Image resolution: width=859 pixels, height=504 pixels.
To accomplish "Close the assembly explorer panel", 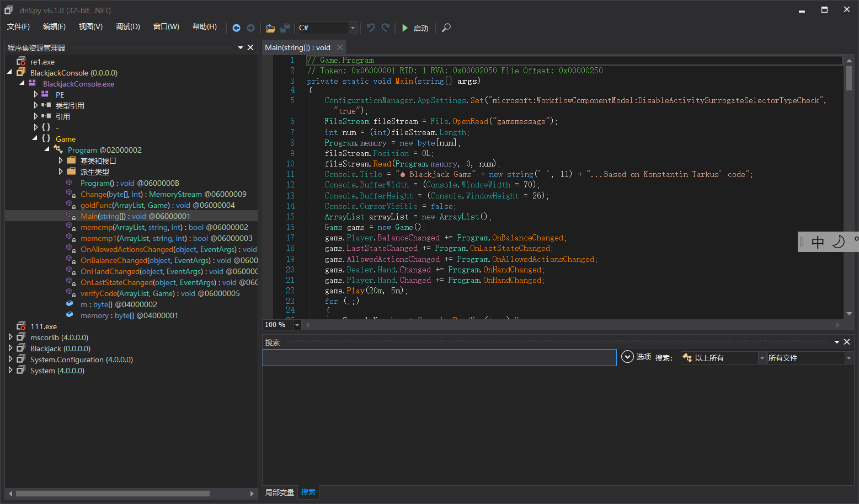I will [x=250, y=47].
